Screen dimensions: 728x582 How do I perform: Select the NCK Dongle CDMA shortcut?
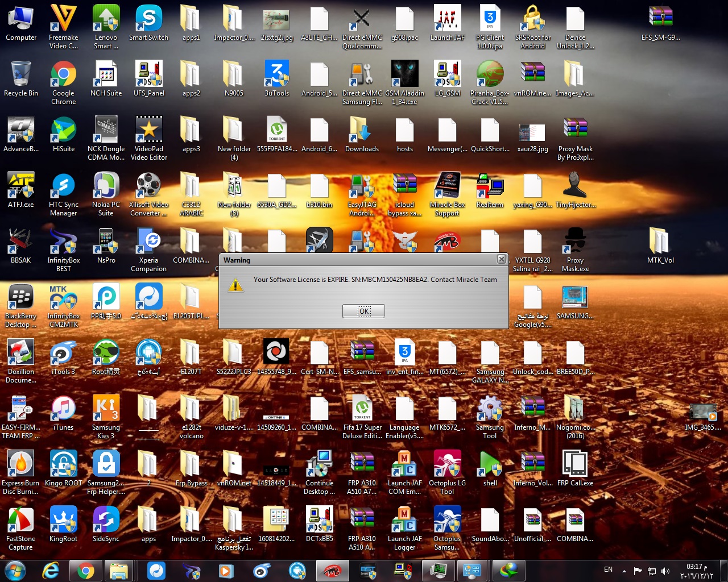pos(106,139)
